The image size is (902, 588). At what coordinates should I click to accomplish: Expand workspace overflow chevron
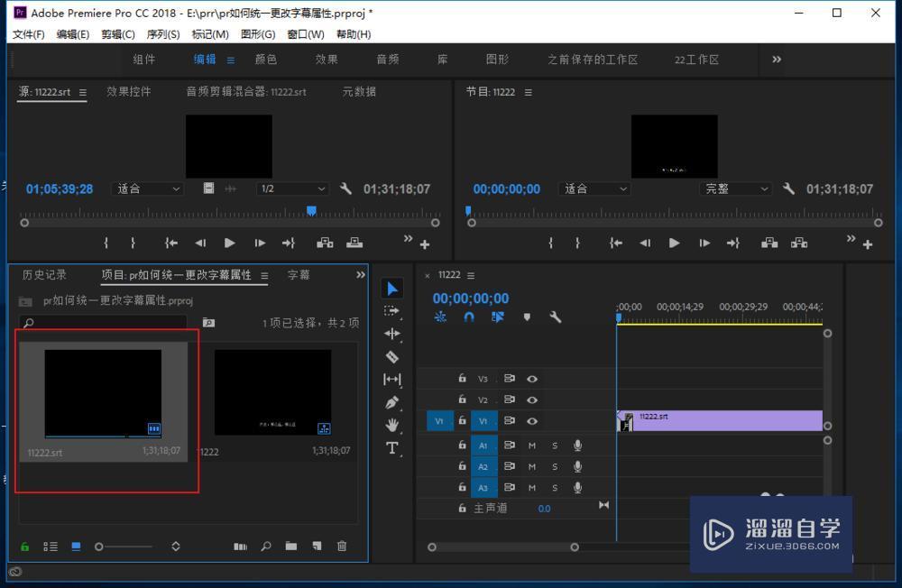[777, 60]
